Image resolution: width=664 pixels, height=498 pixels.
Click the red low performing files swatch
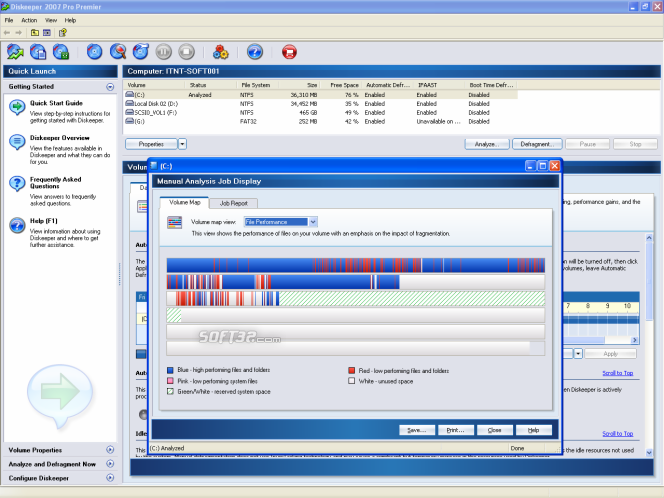(x=351, y=370)
